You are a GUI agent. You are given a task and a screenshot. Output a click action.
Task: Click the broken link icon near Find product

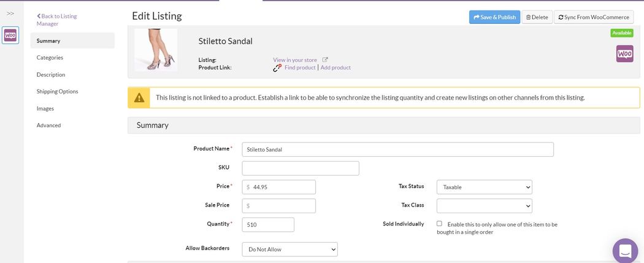[277, 68]
